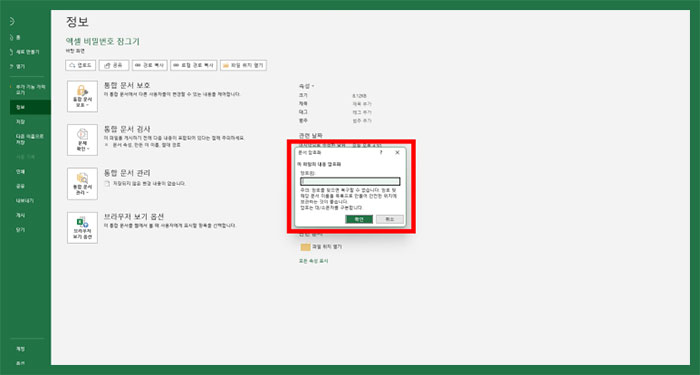Click the green 확인 (OK) button in the dialog
Viewport: 700px width, 375px height.
(x=359, y=219)
